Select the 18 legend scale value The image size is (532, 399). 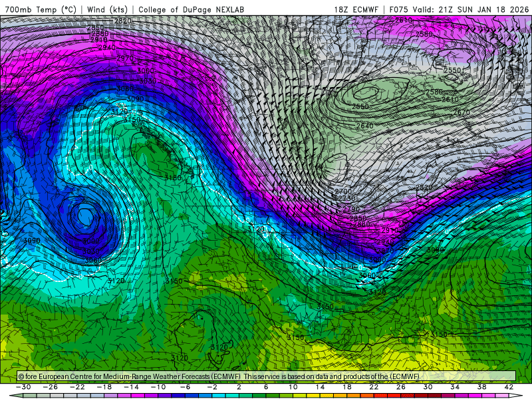(x=347, y=387)
